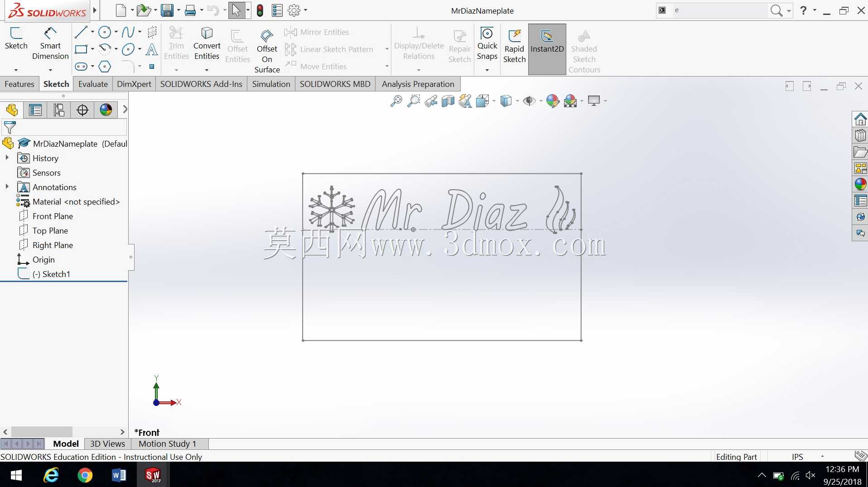Image resolution: width=868 pixels, height=487 pixels.
Task: Select Right Plane in the tree
Action: click(53, 245)
